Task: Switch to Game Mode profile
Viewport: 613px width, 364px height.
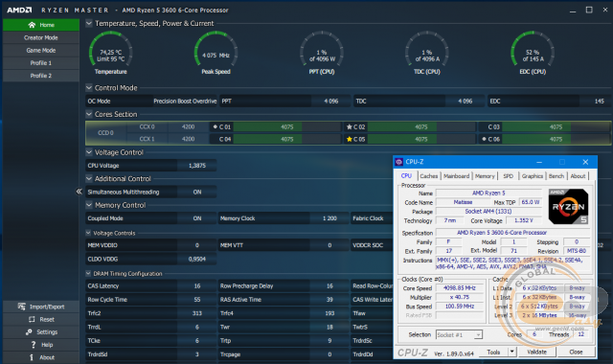Action: (x=41, y=50)
